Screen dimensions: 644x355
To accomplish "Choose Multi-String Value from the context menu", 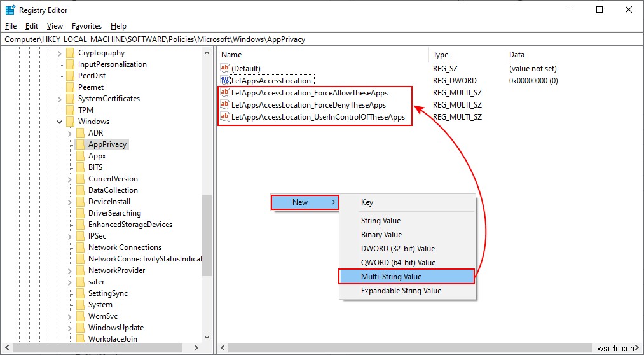I will tap(407, 277).
